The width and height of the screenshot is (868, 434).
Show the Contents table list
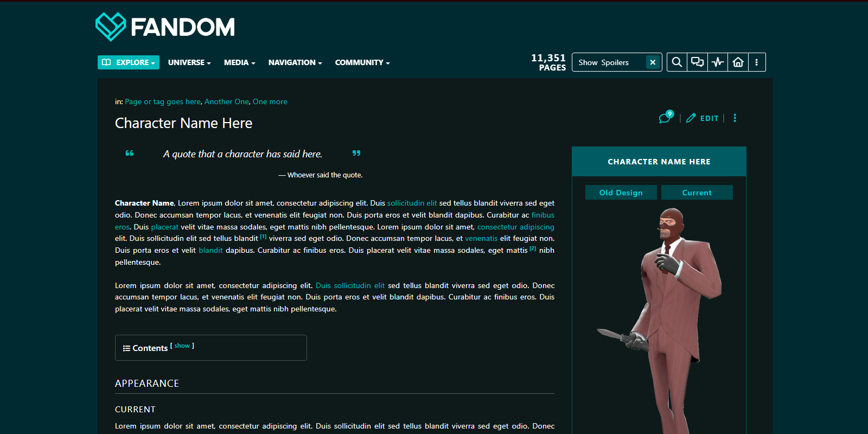pyautogui.click(x=182, y=346)
